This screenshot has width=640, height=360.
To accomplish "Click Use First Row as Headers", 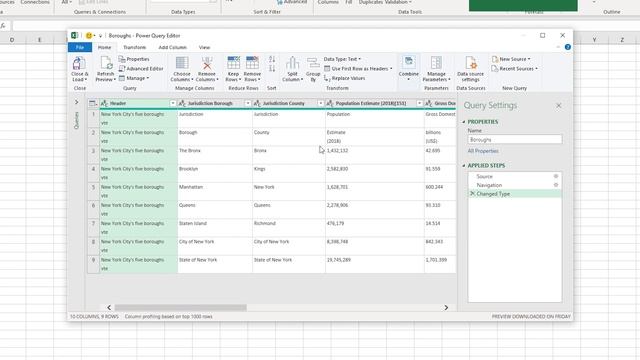I will pyautogui.click(x=358, y=69).
